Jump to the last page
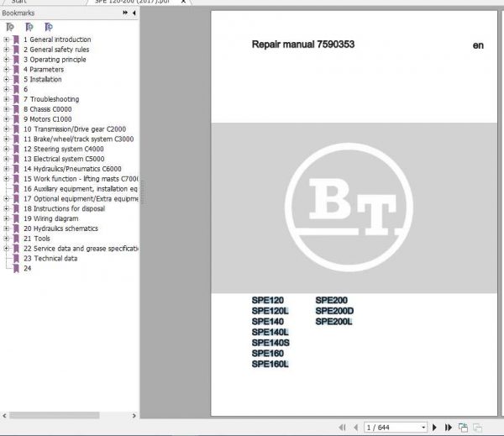Screen dimensions: 504x436 pyautogui.click(x=448, y=428)
